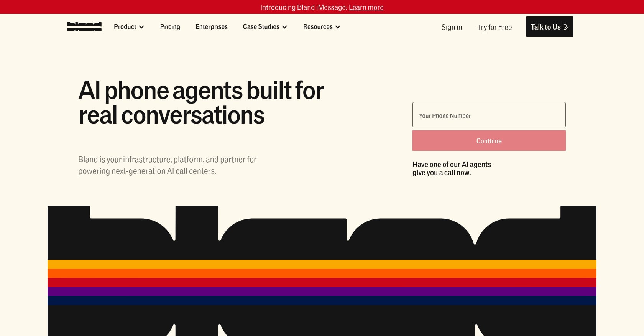
Task: Expand the Case Studies dropdown
Action: [x=265, y=27]
